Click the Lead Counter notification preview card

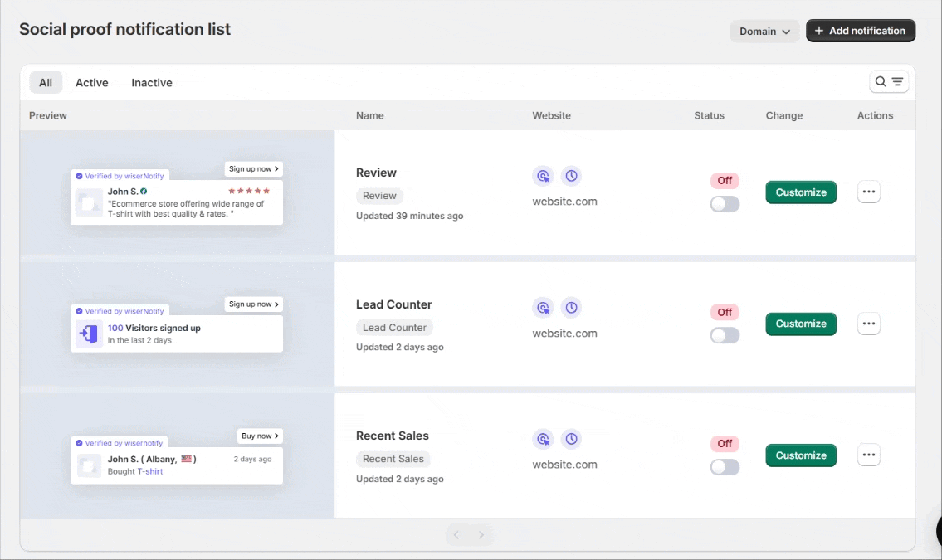[x=177, y=334]
